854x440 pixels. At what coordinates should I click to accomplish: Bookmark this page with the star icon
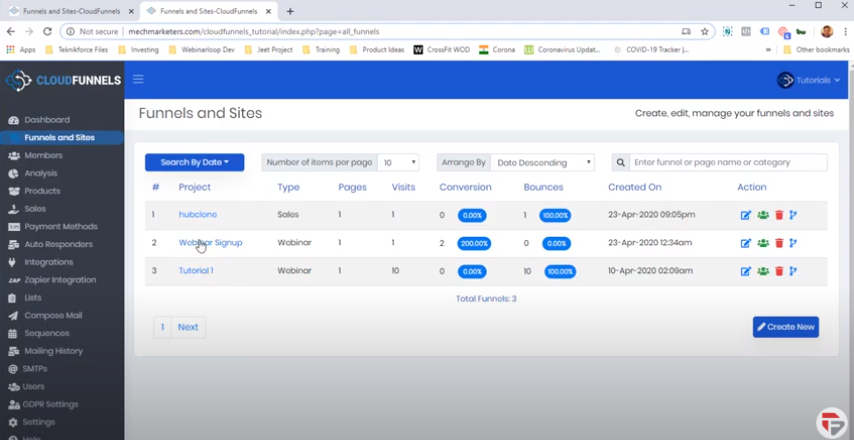tap(704, 31)
